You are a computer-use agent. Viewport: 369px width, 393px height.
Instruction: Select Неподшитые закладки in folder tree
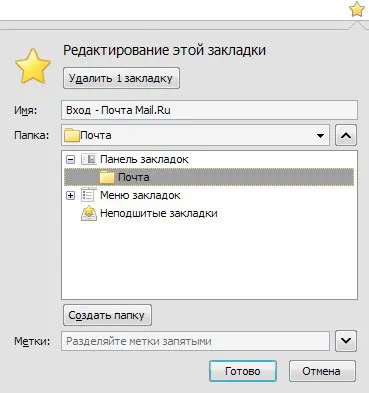pyautogui.click(x=159, y=213)
